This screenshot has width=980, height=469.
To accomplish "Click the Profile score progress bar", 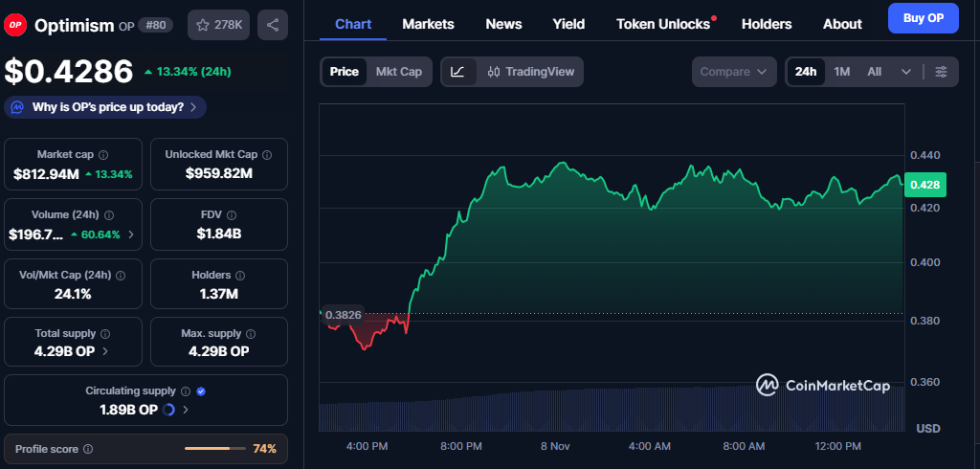I will [x=214, y=449].
